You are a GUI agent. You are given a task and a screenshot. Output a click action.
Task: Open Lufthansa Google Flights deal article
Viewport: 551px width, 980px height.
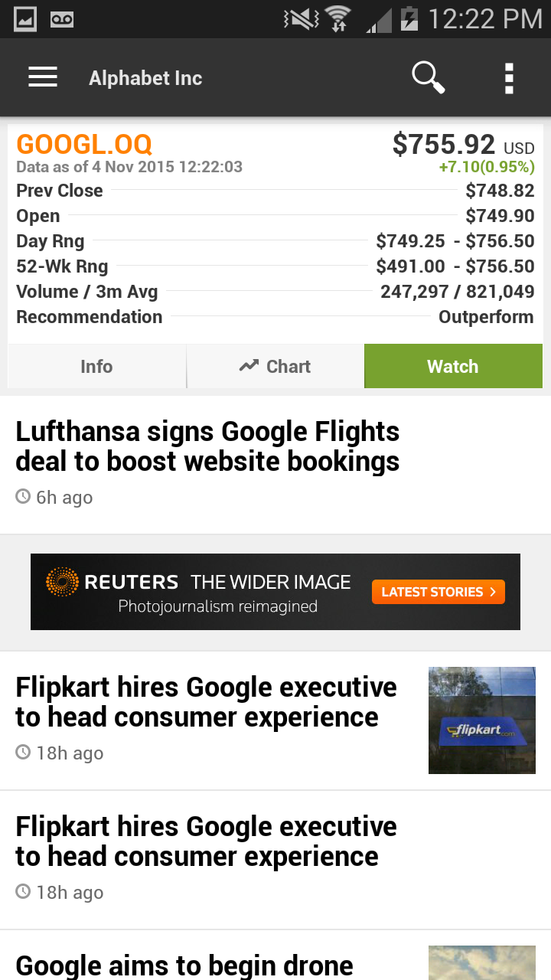207,446
